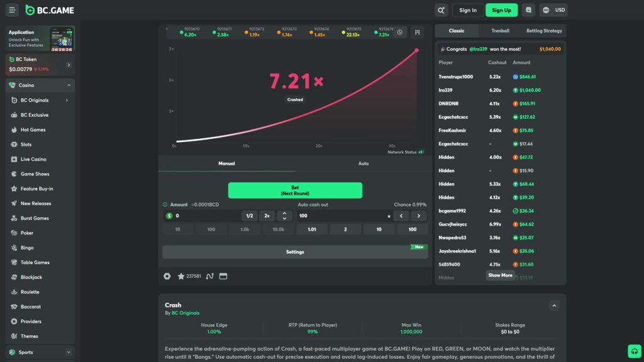This screenshot has width=644, height=362.
Task: Click the Bet (Next Round) button
Action: (x=295, y=190)
